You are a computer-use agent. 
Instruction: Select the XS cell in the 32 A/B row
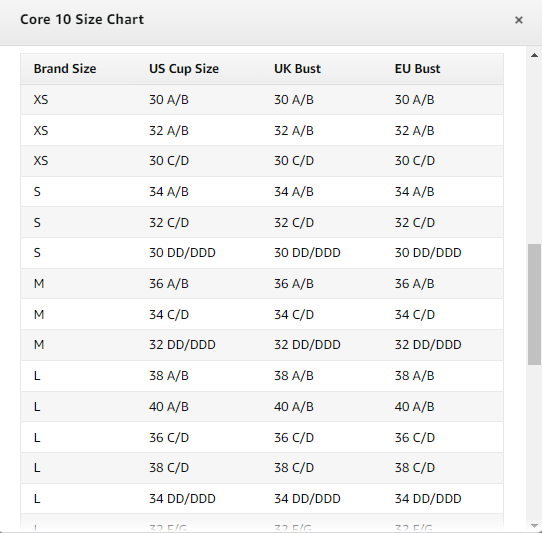coord(41,131)
